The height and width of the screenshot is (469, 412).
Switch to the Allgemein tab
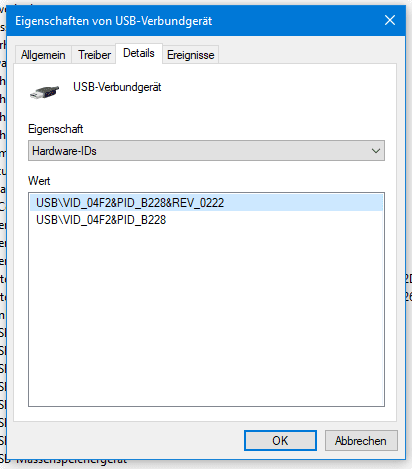tap(43, 55)
